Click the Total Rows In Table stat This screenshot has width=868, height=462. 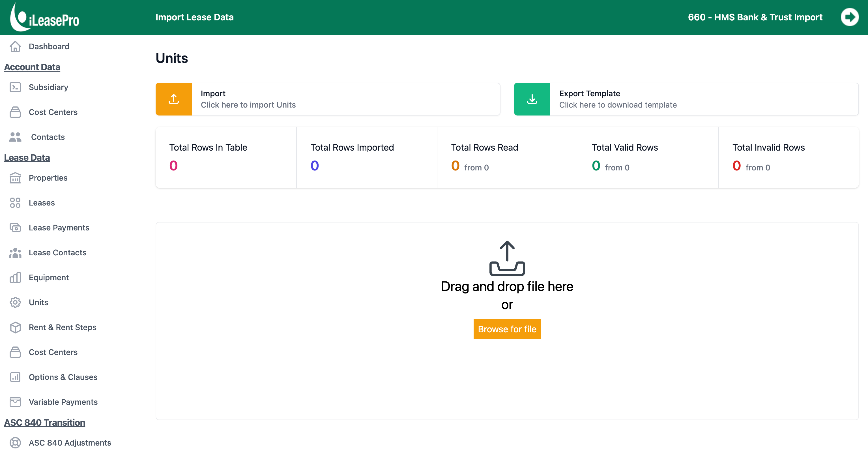(x=226, y=157)
